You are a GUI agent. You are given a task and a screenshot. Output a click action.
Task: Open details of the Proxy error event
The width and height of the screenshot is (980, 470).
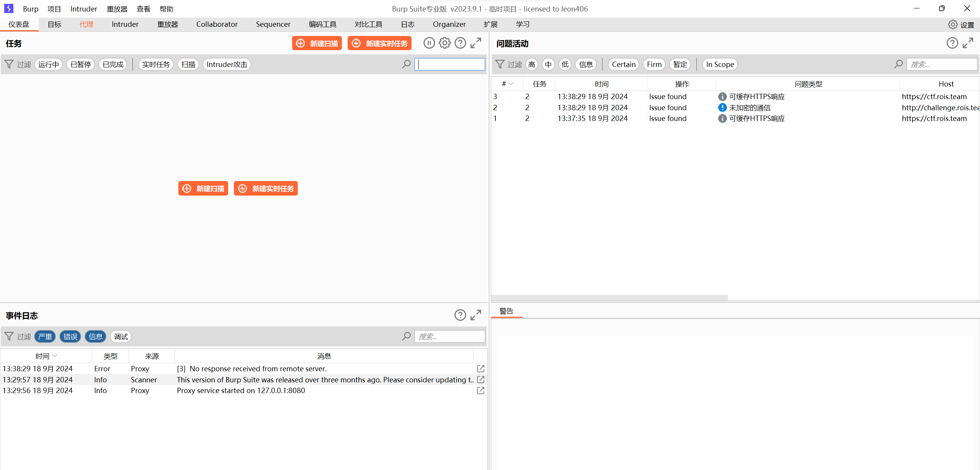(x=481, y=369)
